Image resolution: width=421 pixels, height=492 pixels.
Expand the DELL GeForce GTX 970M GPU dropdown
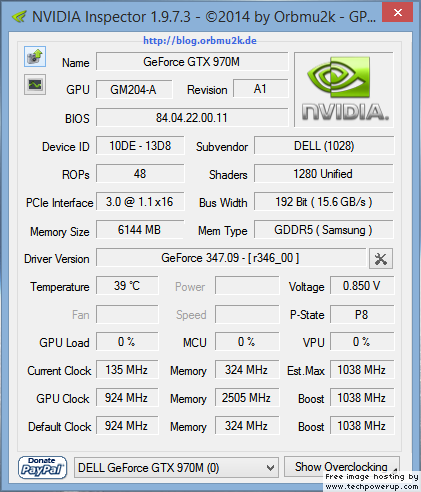point(176,468)
